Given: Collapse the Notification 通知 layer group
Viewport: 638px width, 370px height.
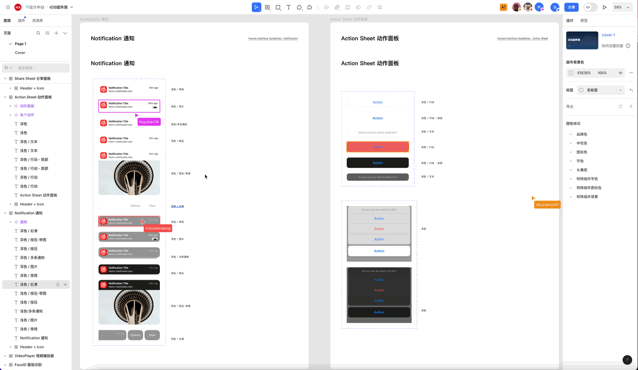Looking at the screenshot, I should [5, 213].
